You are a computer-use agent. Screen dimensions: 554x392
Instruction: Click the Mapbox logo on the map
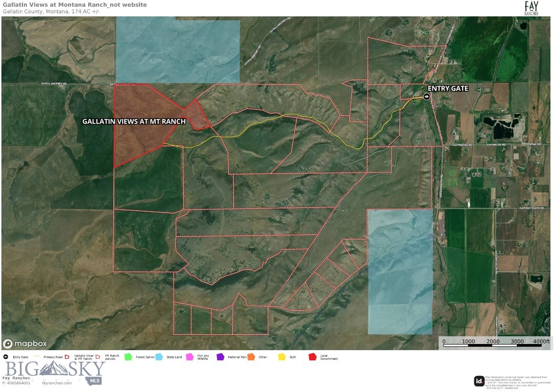click(x=25, y=344)
